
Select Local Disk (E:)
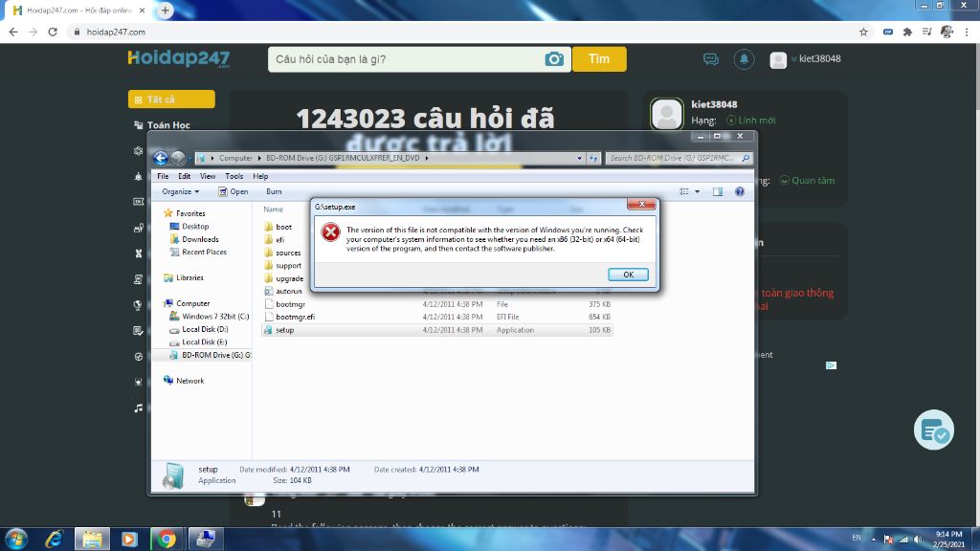point(204,342)
